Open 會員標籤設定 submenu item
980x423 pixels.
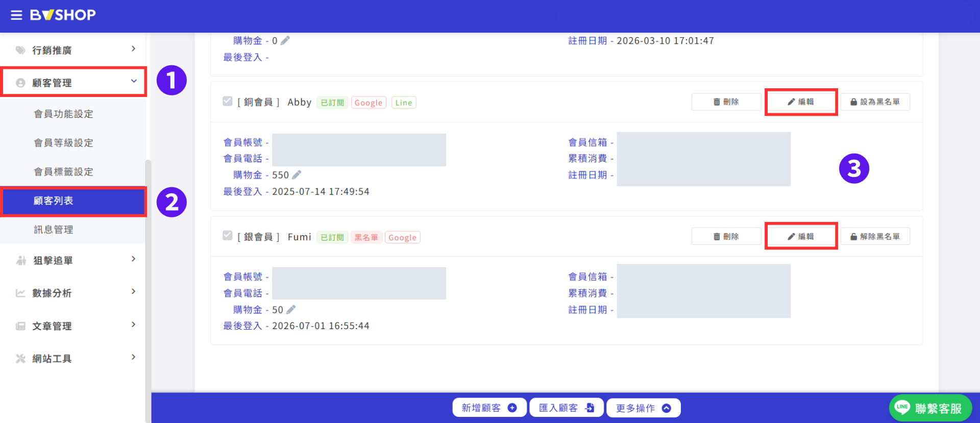73,172
